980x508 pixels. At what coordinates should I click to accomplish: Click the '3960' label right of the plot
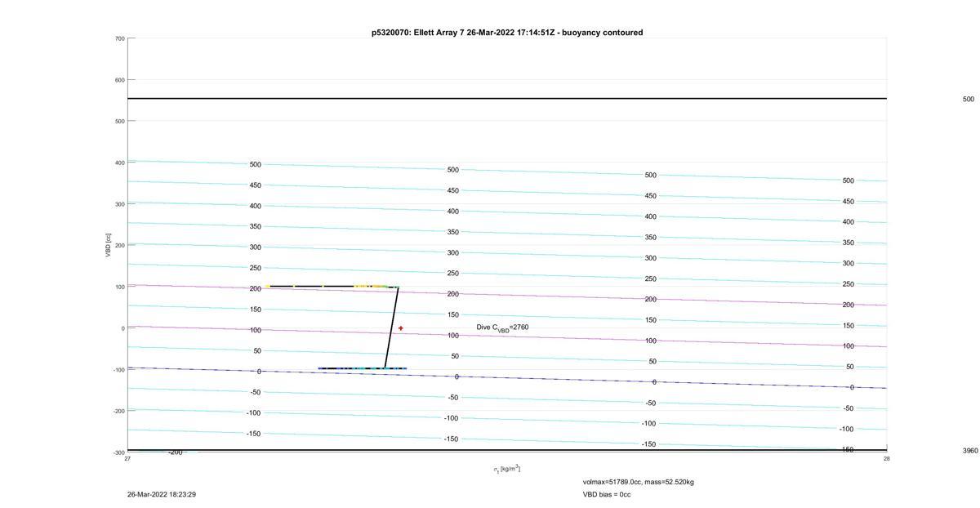point(970,451)
